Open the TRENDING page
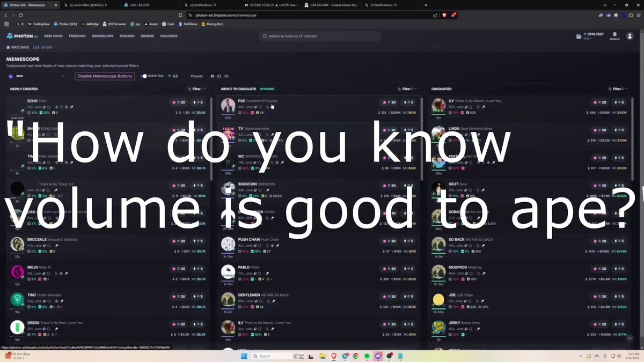 (x=77, y=36)
